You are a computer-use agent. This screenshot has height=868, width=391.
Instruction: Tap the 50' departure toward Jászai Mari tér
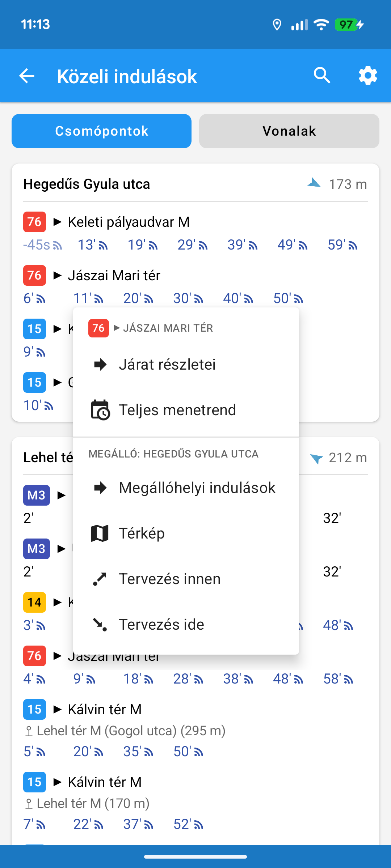(x=288, y=298)
